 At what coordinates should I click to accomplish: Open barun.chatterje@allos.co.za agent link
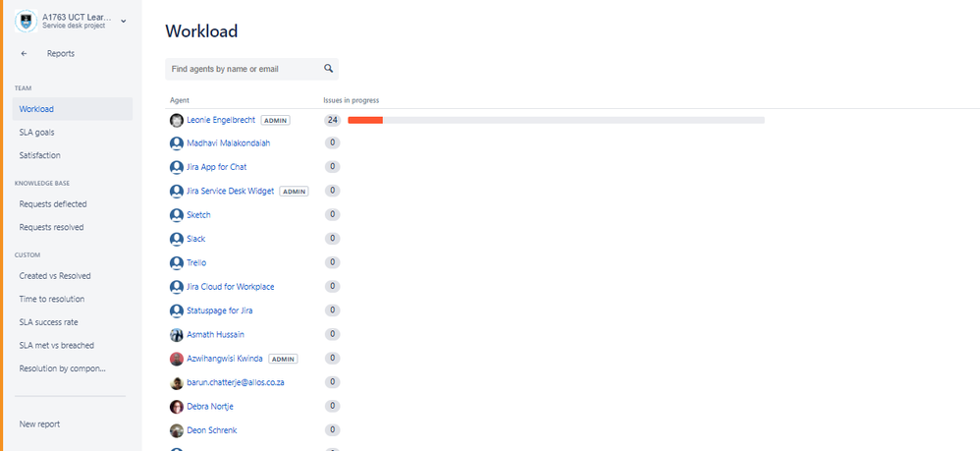236,381
